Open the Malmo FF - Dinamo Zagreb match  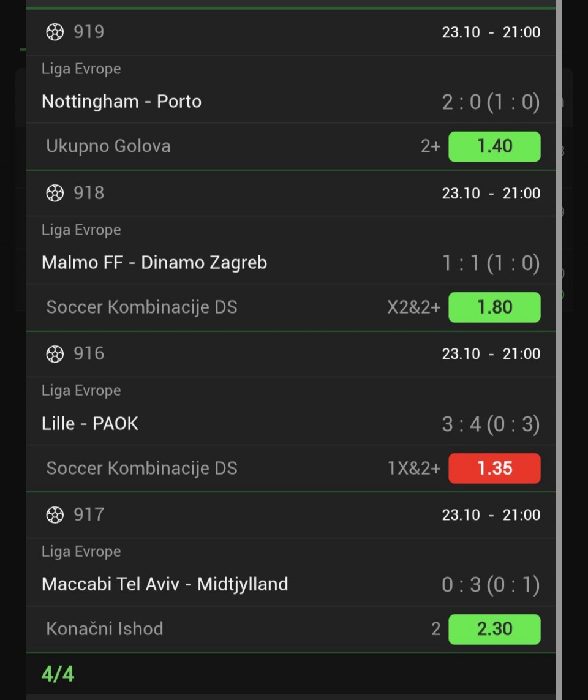point(154,263)
